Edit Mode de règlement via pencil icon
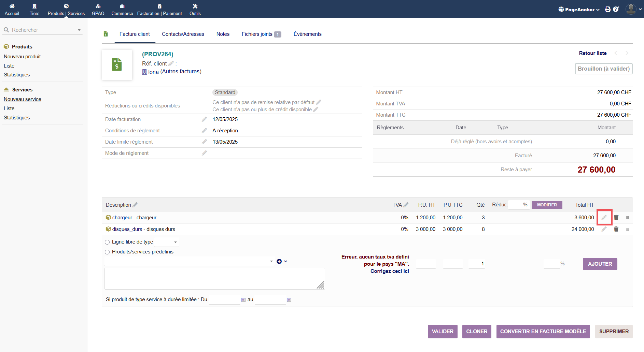Viewport: 644px width, 352px height. [x=204, y=153]
